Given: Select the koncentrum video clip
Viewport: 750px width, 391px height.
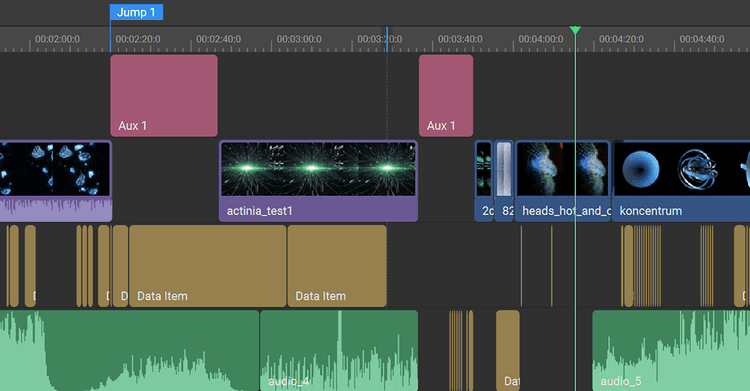Looking at the screenshot, I should pyautogui.click(x=681, y=181).
